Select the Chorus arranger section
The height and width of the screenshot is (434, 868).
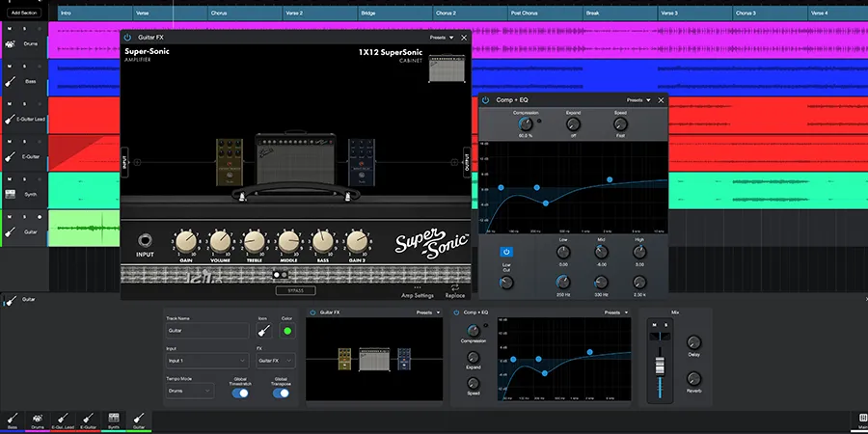(246, 14)
